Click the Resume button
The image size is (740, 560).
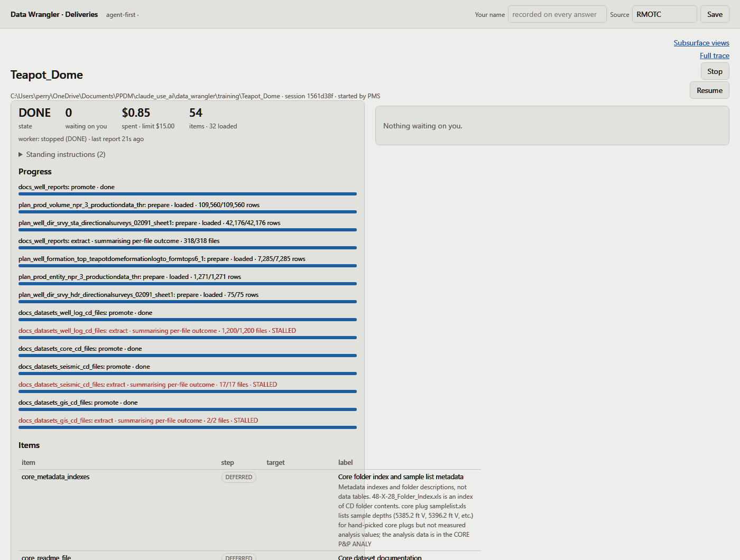click(709, 90)
